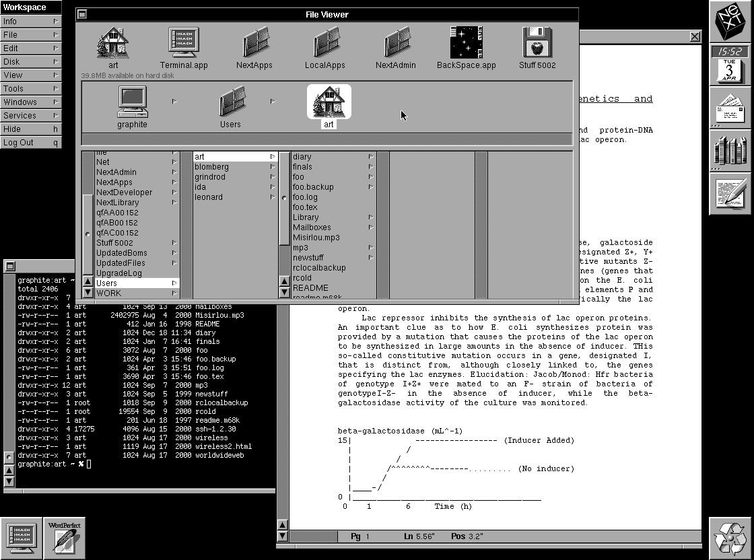Select user grindrod in the Users column

pos(235,177)
